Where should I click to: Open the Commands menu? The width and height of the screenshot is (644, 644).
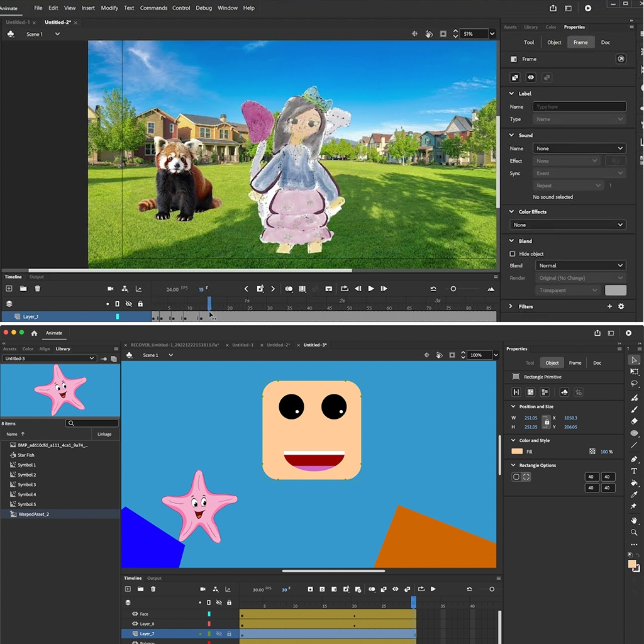(x=153, y=8)
